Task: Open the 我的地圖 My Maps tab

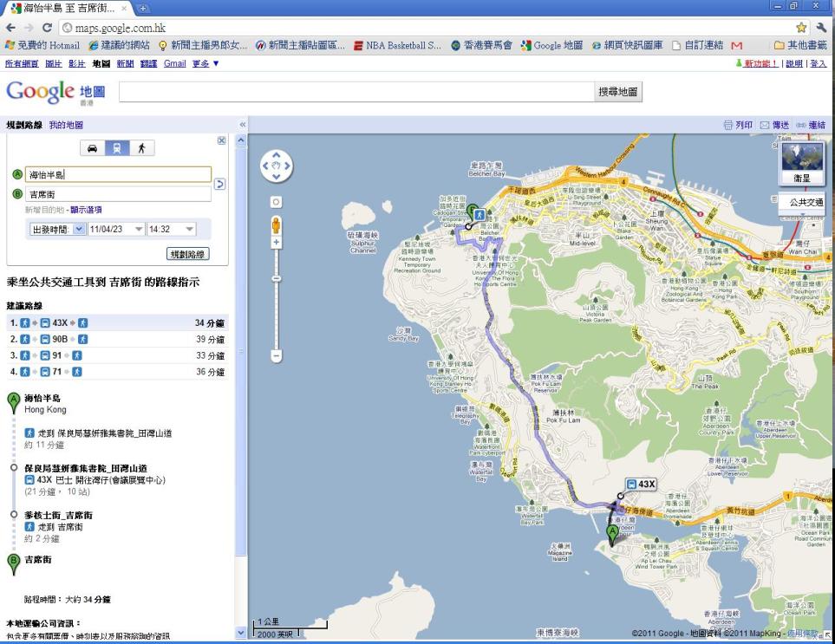Action: coord(66,125)
